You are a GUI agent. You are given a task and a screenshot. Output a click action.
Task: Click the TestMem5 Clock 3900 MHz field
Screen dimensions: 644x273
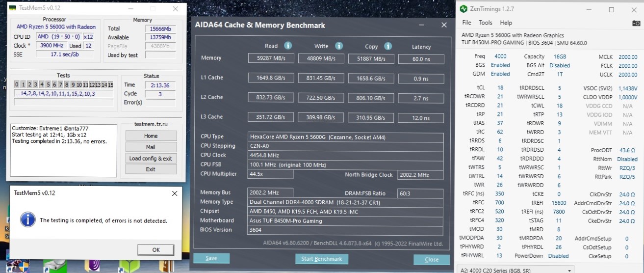[x=51, y=46]
